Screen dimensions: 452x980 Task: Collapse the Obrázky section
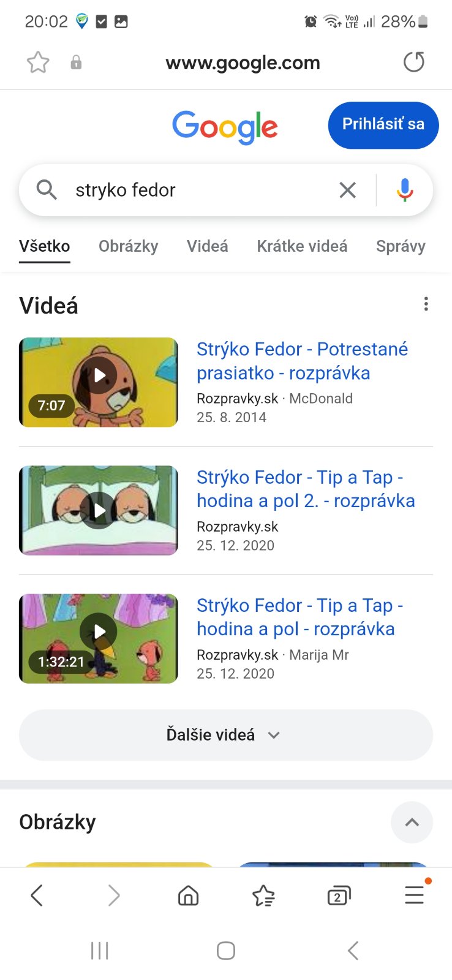[x=412, y=822]
